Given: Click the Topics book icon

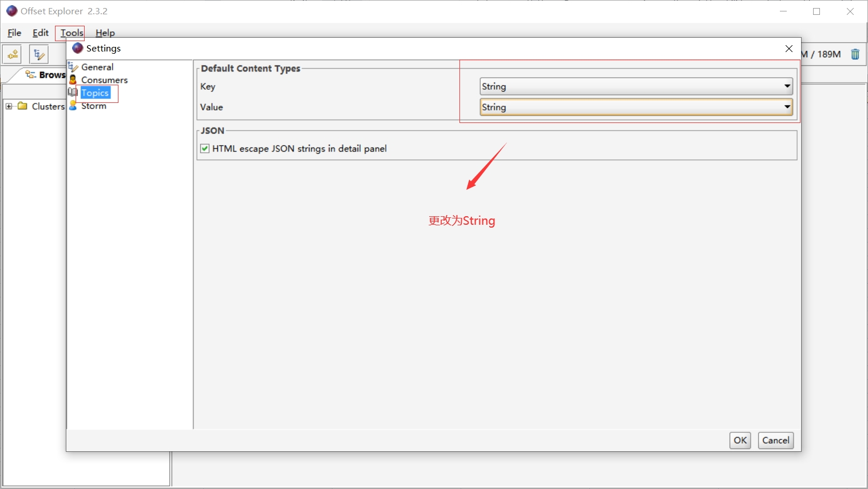Looking at the screenshot, I should pyautogui.click(x=73, y=93).
